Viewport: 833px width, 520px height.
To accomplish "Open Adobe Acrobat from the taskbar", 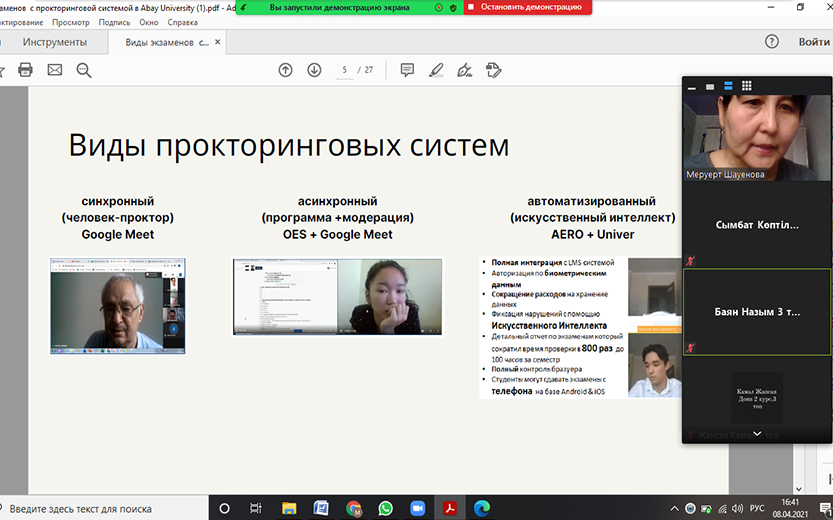I will click(x=450, y=508).
